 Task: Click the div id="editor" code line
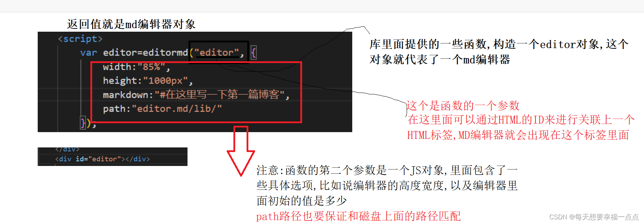click(102, 159)
